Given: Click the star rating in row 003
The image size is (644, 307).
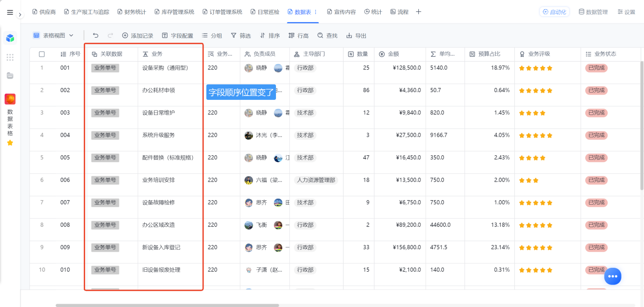Looking at the screenshot, I should click(532, 113).
